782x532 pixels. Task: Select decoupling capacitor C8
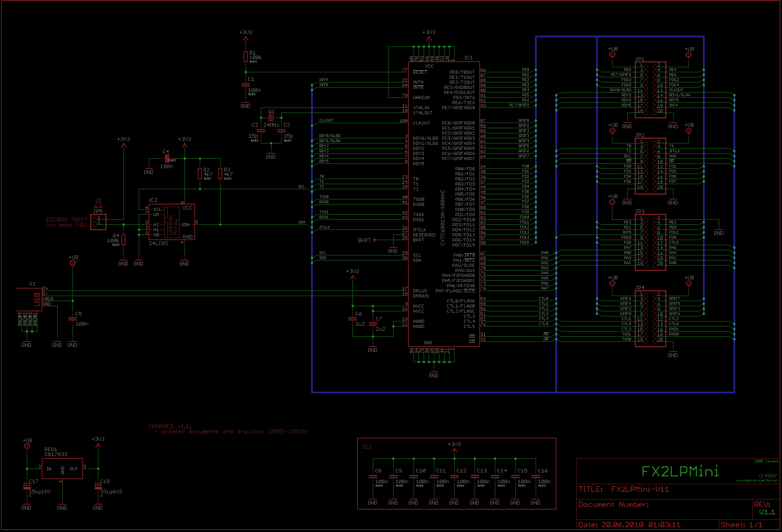pos(373,476)
